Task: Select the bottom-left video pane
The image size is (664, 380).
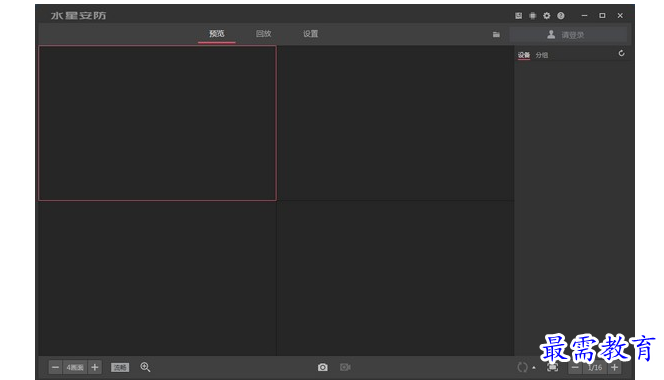Action: click(x=158, y=278)
